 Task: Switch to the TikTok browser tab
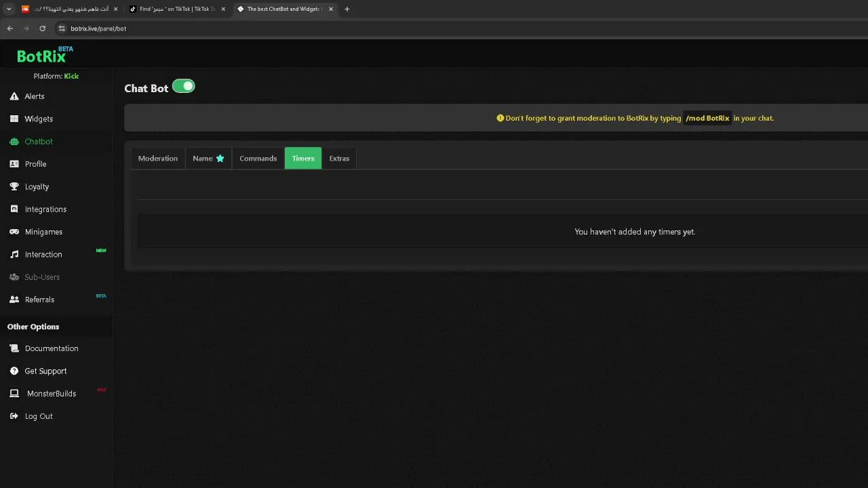point(178,9)
